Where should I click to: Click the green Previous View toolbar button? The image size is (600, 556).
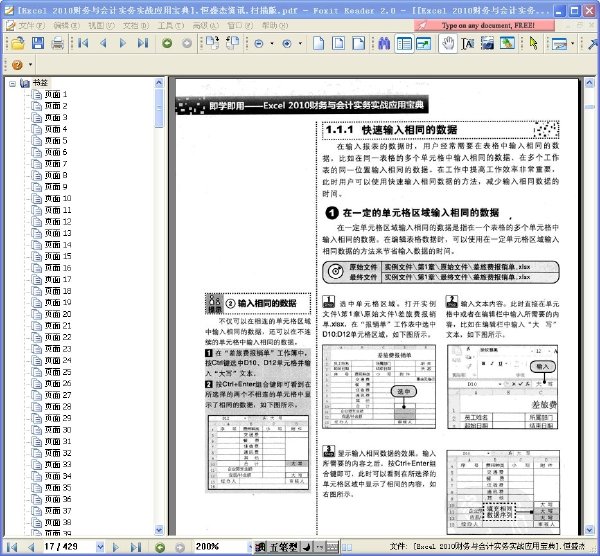click(167, 43)
